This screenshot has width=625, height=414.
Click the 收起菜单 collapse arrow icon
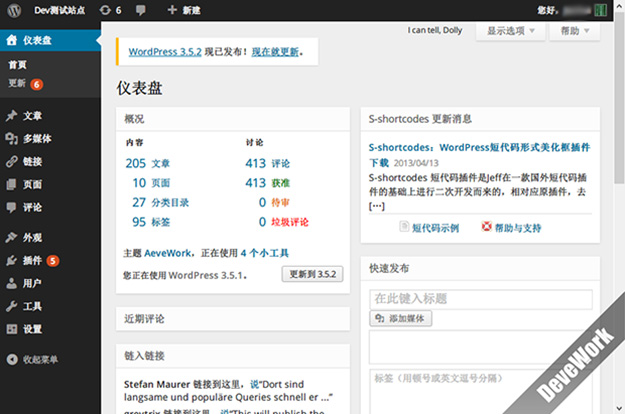tap(12, 359)
